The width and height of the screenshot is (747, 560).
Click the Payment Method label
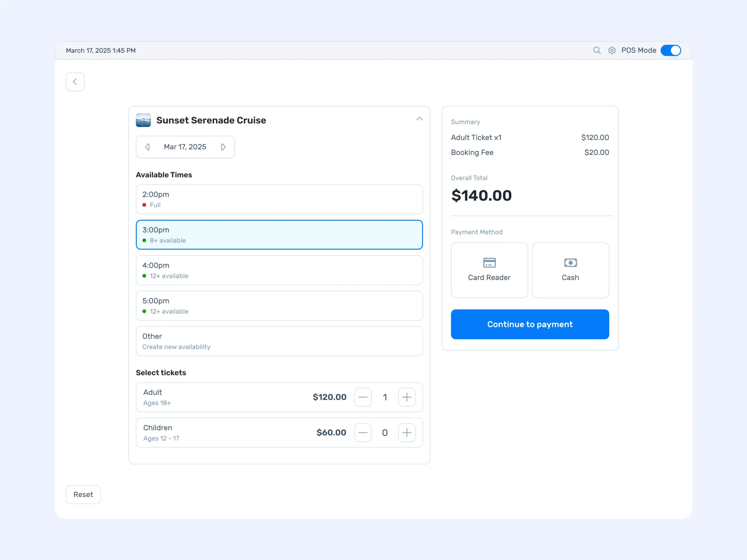[477, 232]
